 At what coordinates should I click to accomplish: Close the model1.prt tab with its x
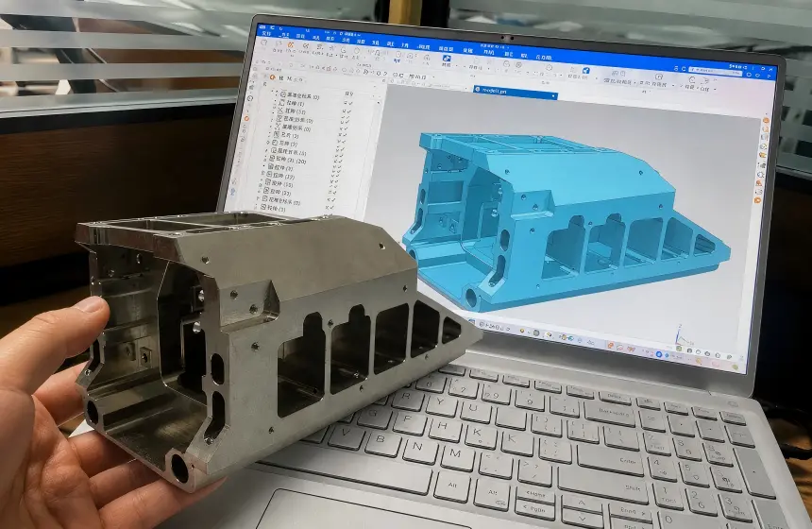(x=553, y=95)
